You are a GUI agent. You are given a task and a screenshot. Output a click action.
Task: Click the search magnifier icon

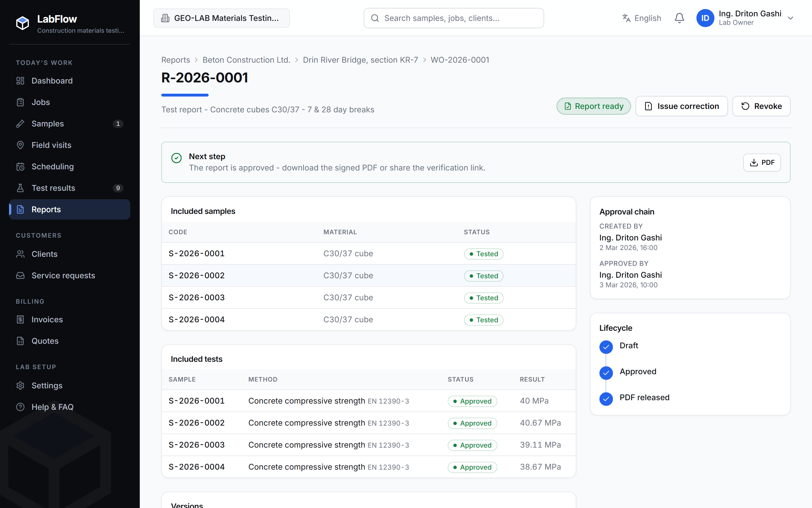pos(375,18)
